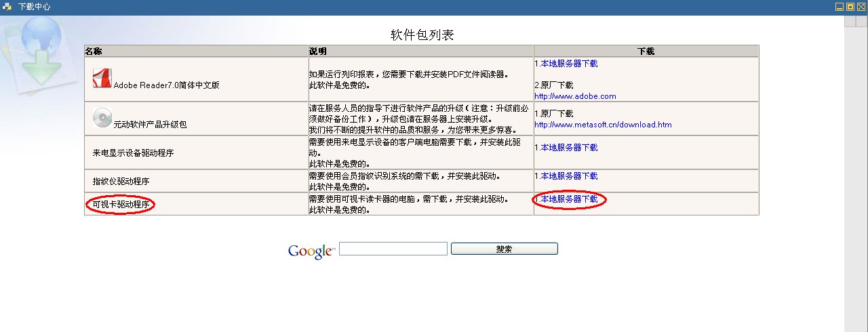Click the globe download-arrow logo at top-left

(39, 51)
